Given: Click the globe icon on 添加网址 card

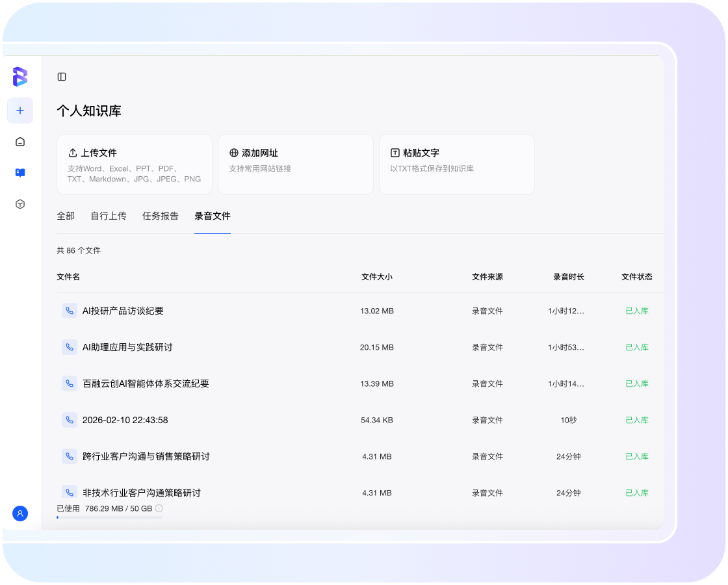Looking at the screenshot, I should click(x=233, y=153).
